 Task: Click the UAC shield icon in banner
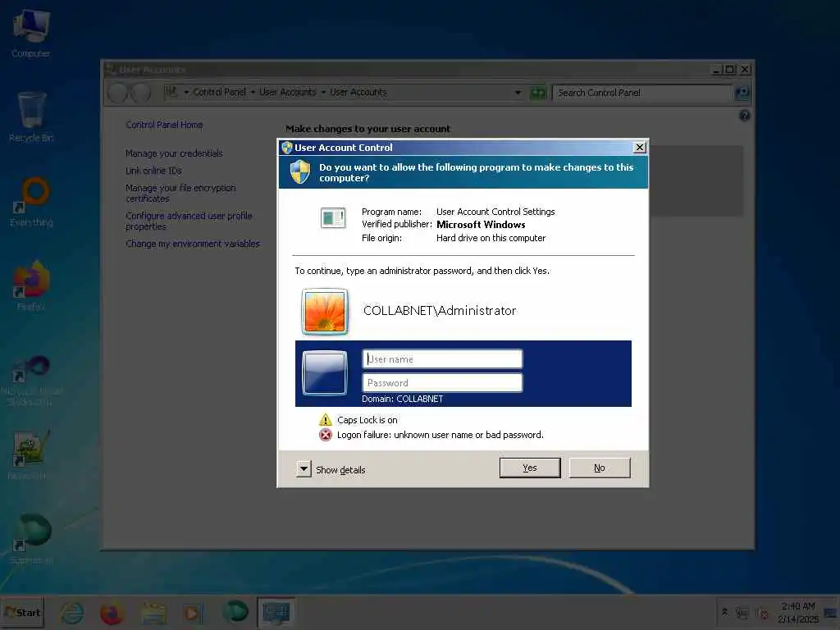point(300,172)
